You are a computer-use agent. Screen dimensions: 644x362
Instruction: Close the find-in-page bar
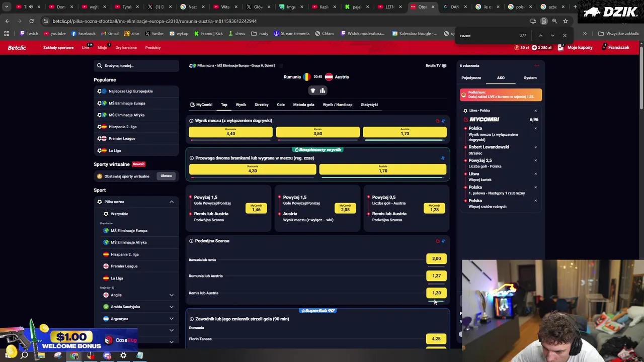pos(565,35)
